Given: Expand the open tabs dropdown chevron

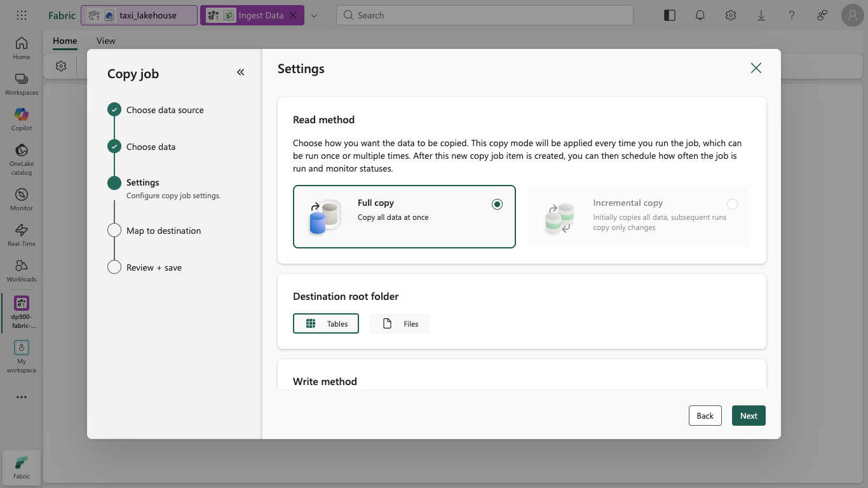Looking at the screenshot, I should (x=314, y=15).
